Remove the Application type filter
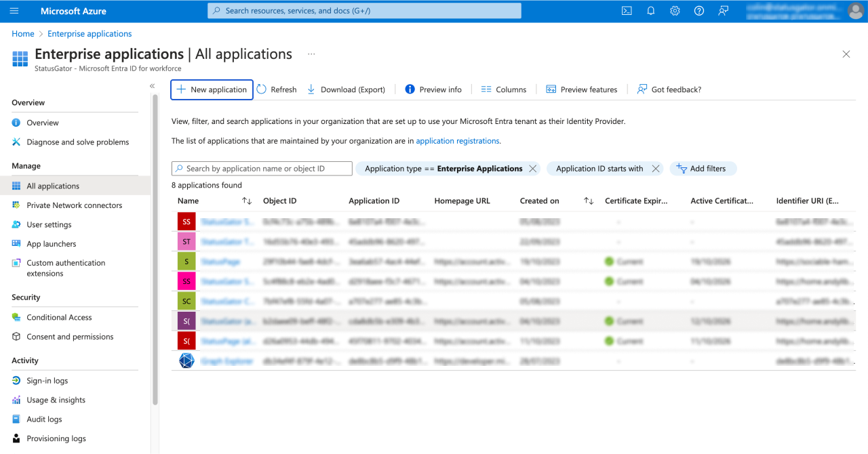Image resolution: width=868 pixels, height=454 pixels. pyautogui.click(x=533, y=169)
